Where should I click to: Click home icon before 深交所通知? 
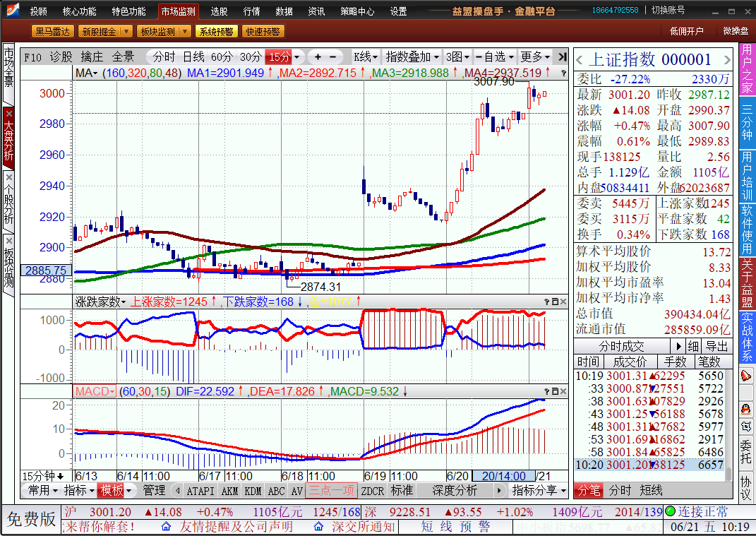tap(318, 526)
